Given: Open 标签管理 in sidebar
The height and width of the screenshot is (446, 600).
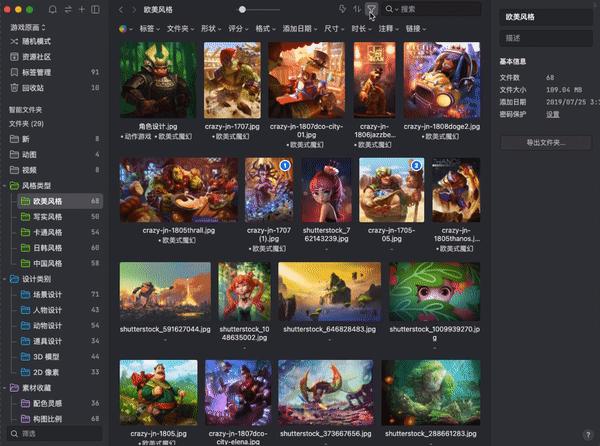Looking at the screenshot, I should [36, 72].
